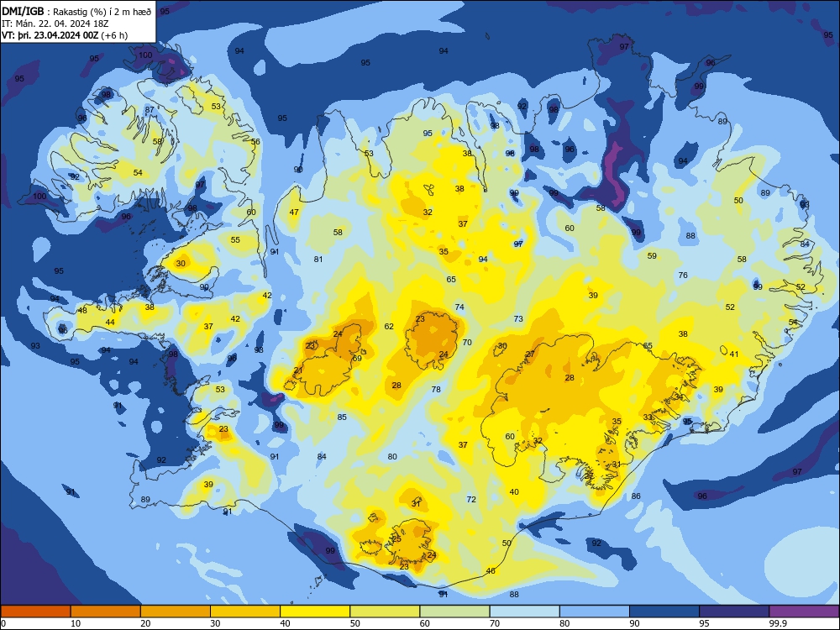Screen dimensions: 840x630
Task: Select the low humidity value '21'
Action: [x=298, y=370]
